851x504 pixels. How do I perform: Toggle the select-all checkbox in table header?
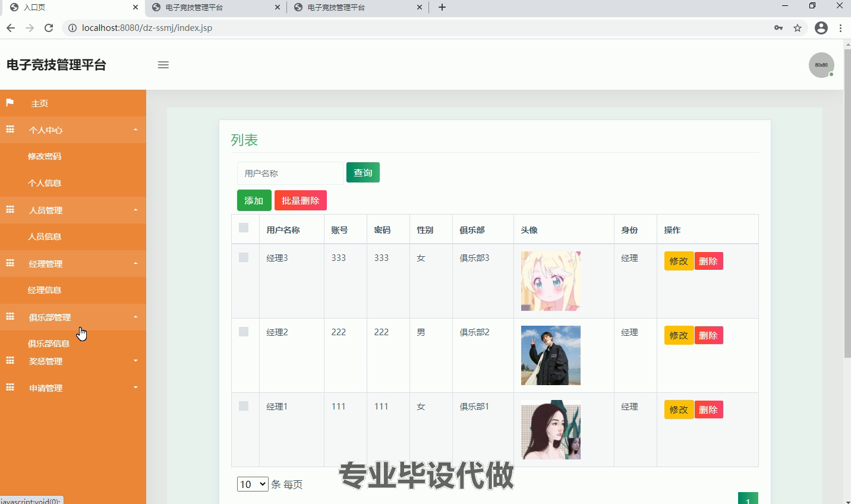(x=244, y=228)
